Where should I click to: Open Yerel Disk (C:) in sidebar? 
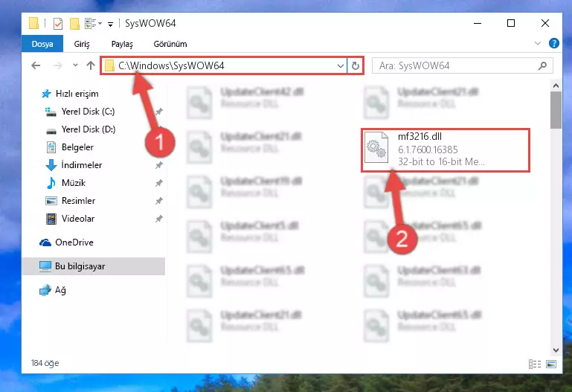tap(88, 112)
